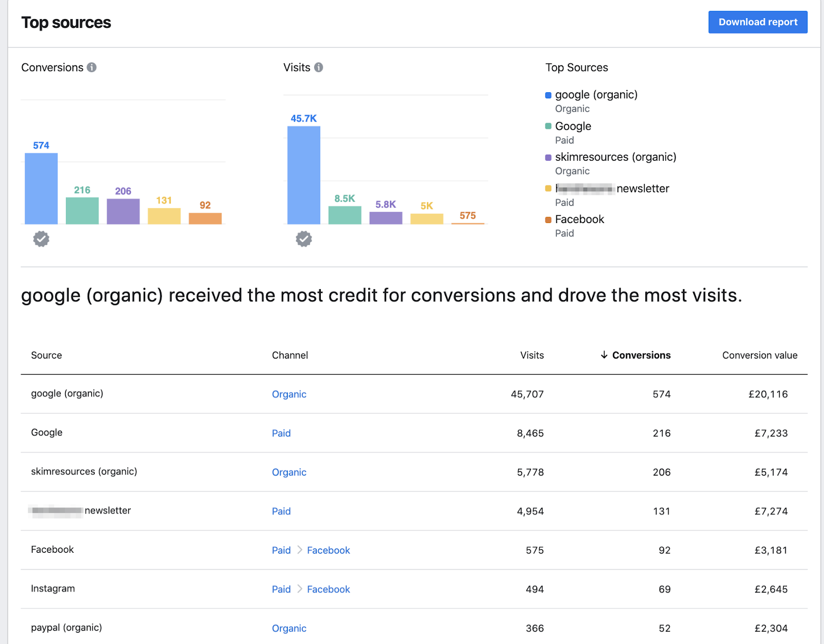Sort table by Visits column header
824x644 pixels.
[x=531, y=355]
